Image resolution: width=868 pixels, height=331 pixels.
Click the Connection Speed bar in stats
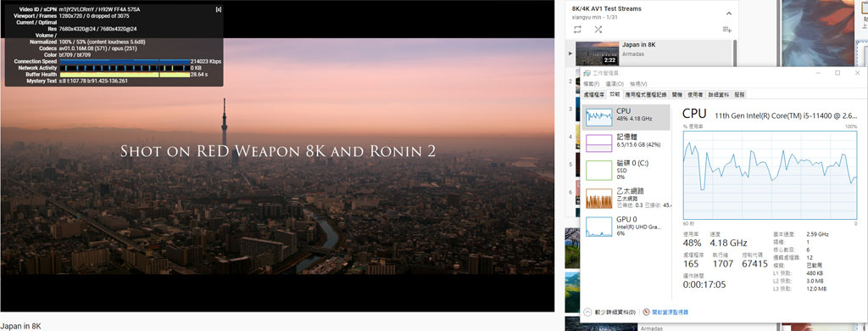point(124,62)
